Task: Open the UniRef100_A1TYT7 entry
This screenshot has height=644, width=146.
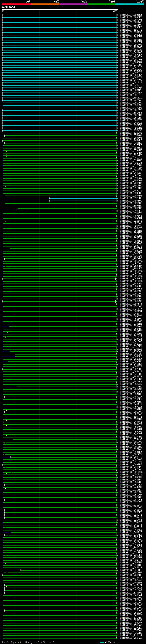Action: [131, 309]
